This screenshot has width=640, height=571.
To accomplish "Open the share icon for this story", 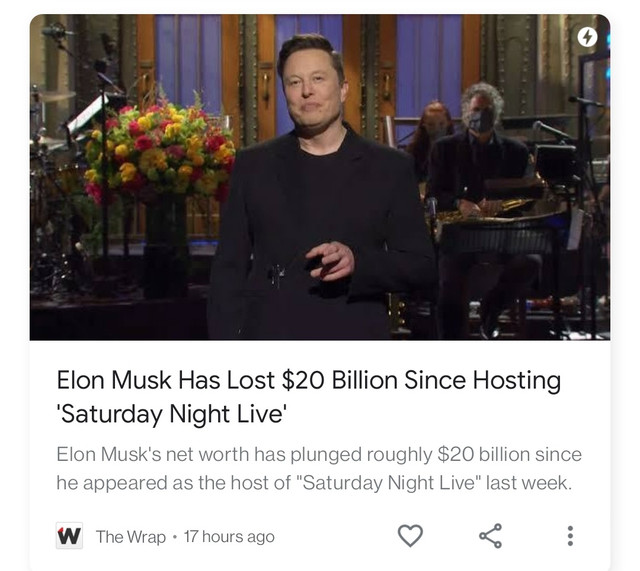I will pos(490,535).
